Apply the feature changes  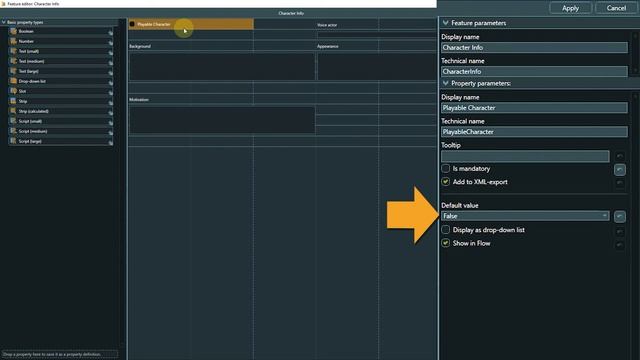point(570,8)
